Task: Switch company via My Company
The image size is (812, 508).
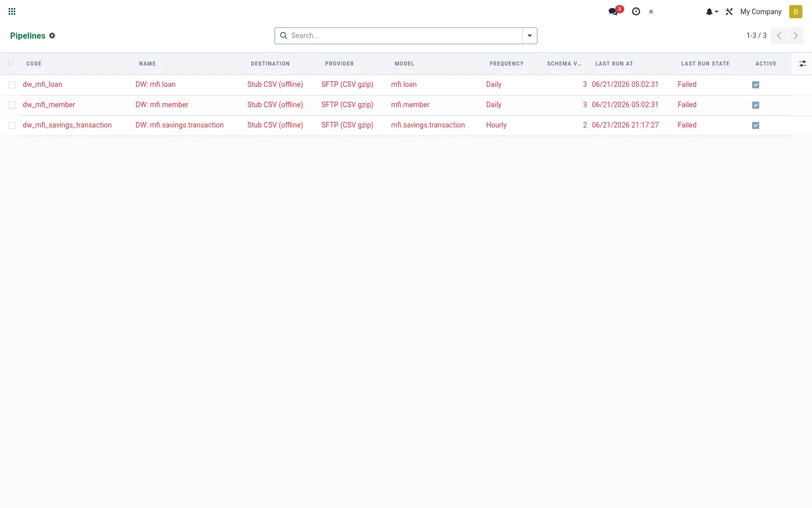Action: (761, 12)
